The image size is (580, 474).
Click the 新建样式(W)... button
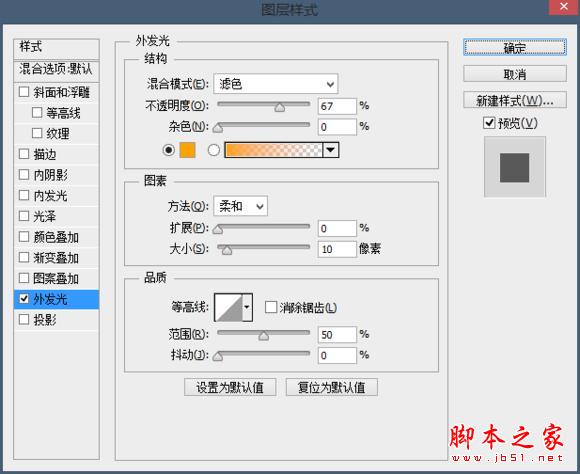coord(515,100)
